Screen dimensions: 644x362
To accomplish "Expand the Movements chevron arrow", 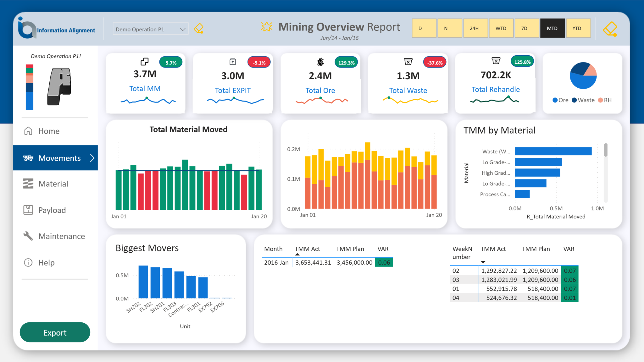I will pos(92,158).
